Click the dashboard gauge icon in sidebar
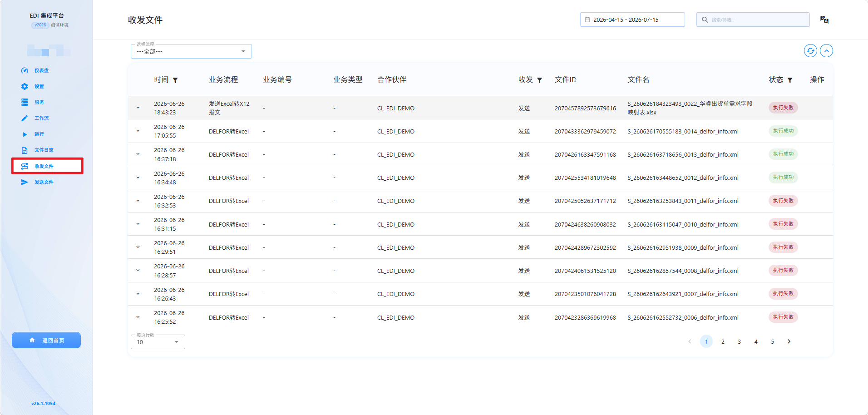The image size is (868, 415). click(25, 70)
